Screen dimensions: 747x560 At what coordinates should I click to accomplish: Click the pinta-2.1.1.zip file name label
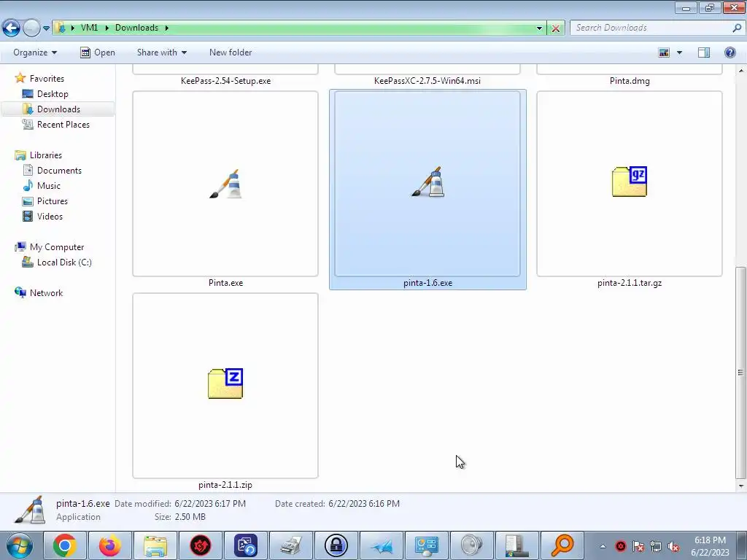225,485
